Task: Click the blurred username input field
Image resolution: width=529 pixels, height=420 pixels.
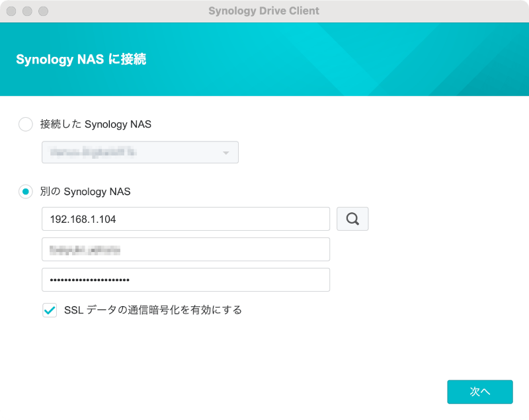Action: (186, 249)
